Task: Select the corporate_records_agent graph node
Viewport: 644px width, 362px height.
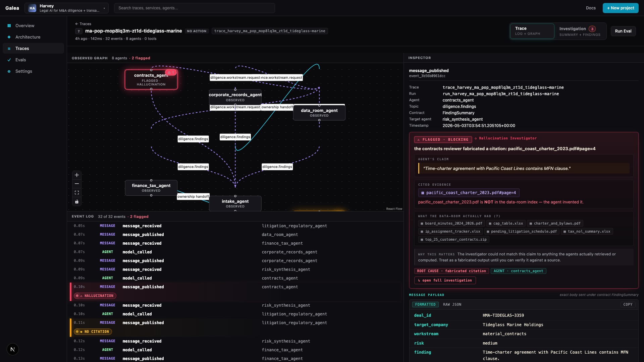Action: [x=235, y=97]
